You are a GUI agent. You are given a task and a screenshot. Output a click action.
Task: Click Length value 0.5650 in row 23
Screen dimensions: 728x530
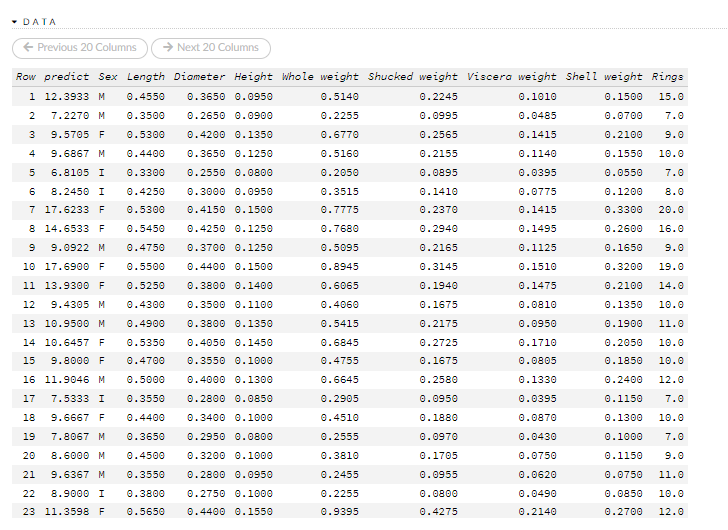pos(146,512)
